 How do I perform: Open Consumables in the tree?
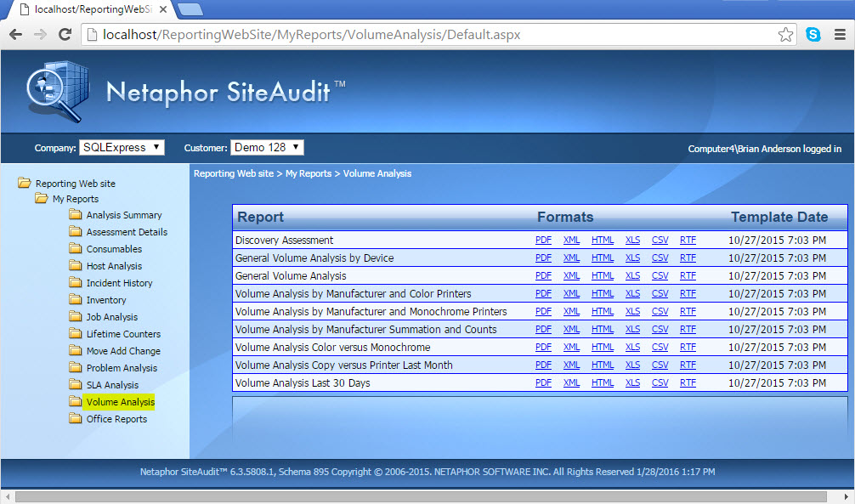tap(114, 249)
